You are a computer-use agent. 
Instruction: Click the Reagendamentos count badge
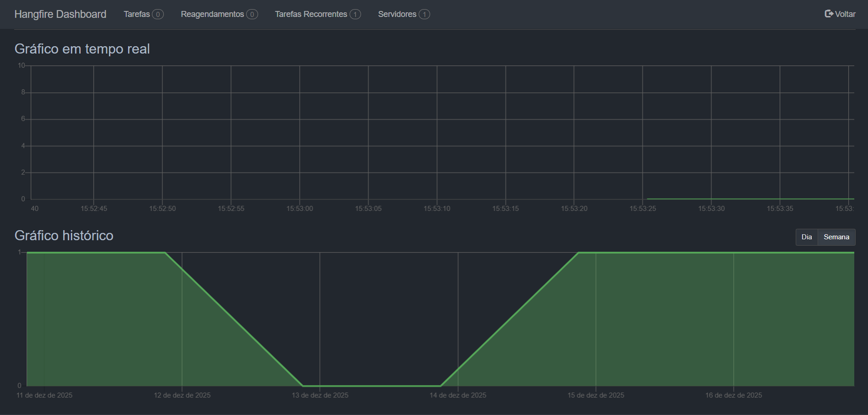[x=252, y=14]
